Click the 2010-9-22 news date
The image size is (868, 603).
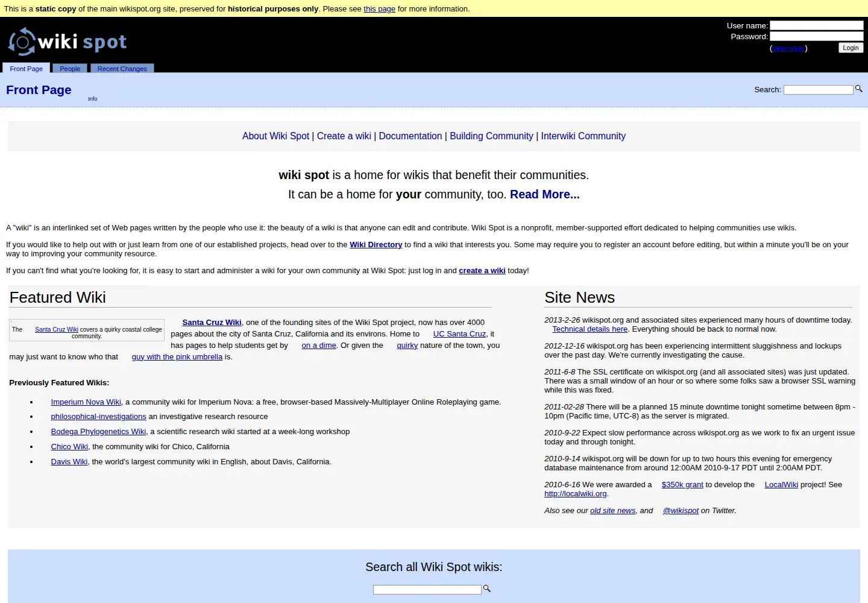562,433
